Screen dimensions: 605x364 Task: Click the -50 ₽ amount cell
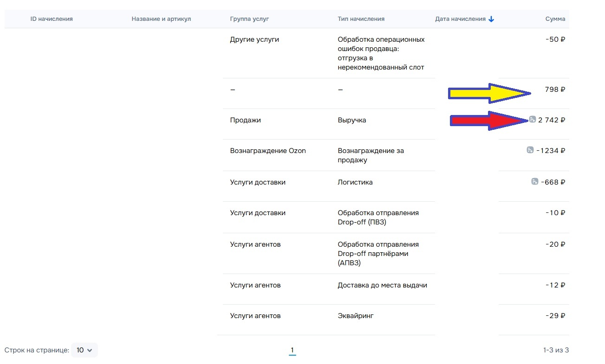coord(555,39)
